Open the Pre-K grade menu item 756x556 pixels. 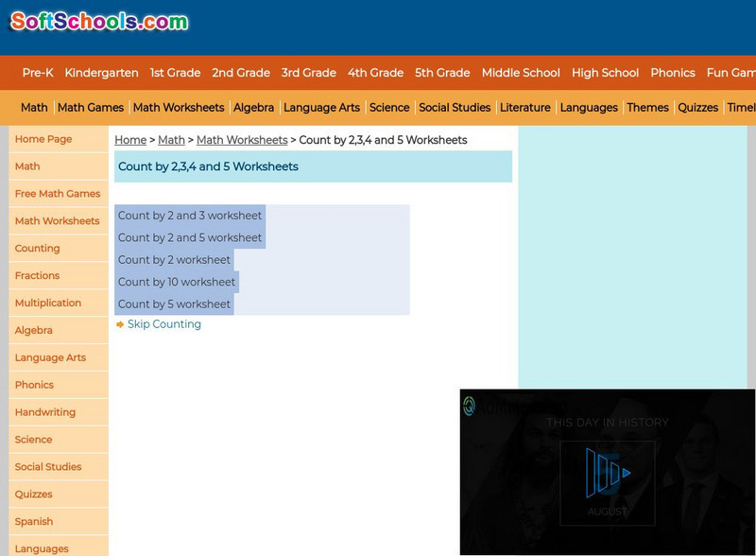point(38,73)
